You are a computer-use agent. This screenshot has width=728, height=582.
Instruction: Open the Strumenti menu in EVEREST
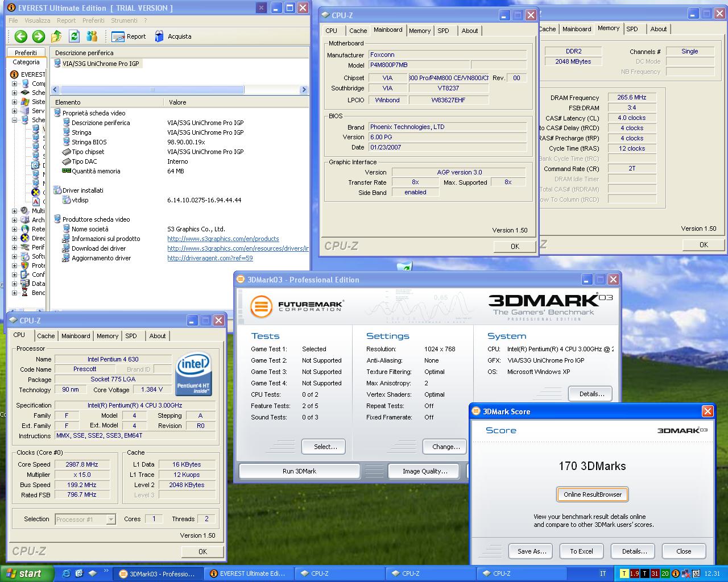pos(124,20)
